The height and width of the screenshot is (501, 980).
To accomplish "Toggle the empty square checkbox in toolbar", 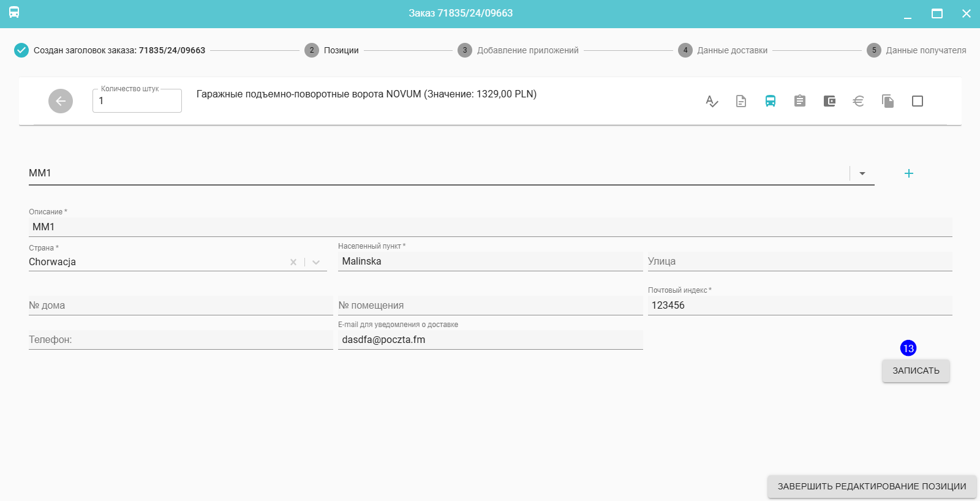I will pos(917,101).
